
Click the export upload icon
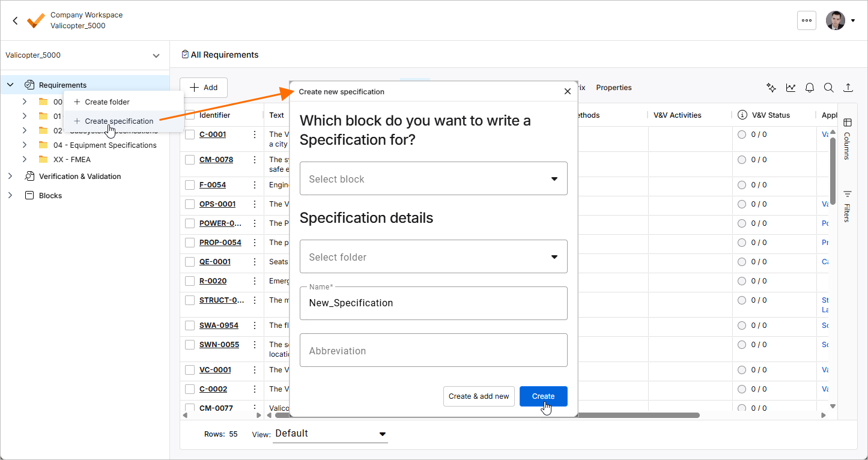848,88
